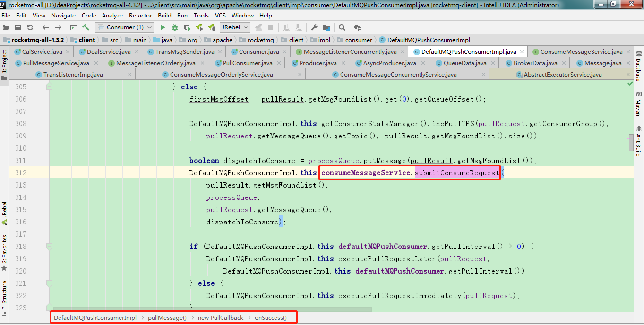Image resolution: width=644 pixels, height=325 pixels.
Task: Navigate back with the left arrow icon
Action: coord(46,27)
